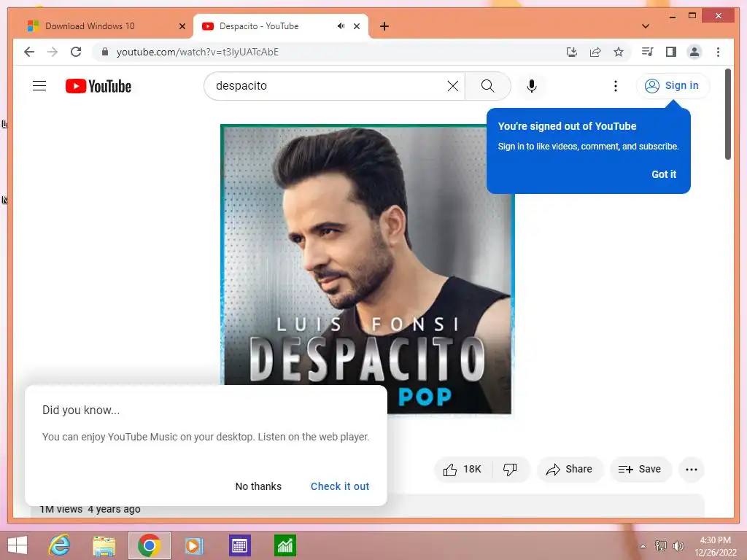747x560 pixels.
Task: Run search with magnifying glass button
Action: point(488,86)
